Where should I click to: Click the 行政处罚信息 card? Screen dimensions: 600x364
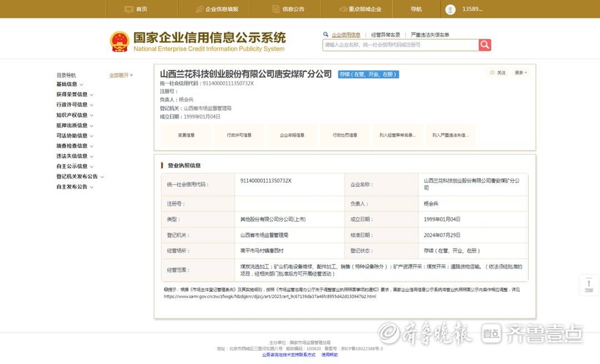click(345, 135)
